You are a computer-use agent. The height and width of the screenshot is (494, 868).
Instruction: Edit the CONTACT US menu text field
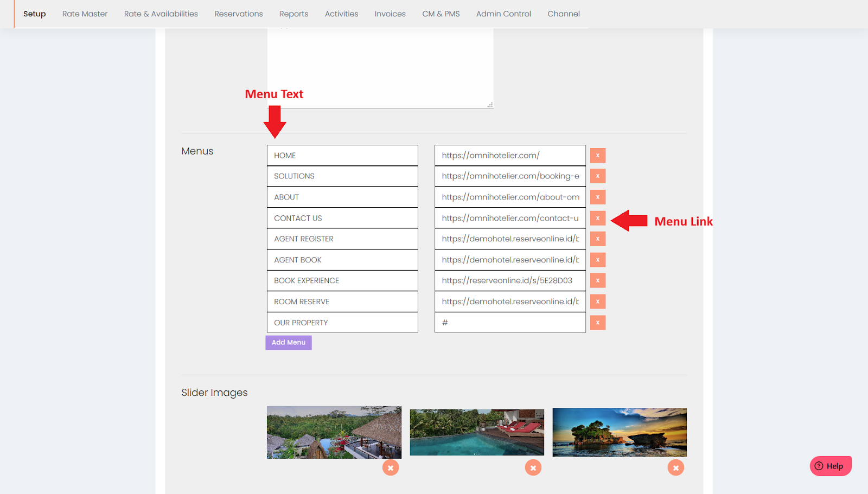tap(342, 218)
